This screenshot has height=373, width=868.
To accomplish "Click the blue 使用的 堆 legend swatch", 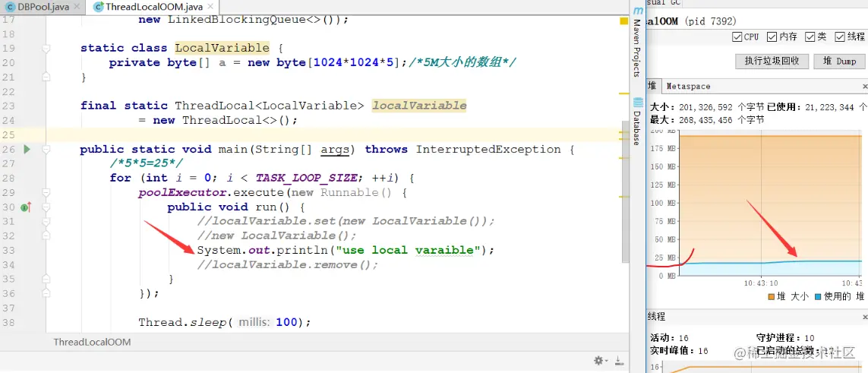I will pyautogui.click(x=818, y=296).
